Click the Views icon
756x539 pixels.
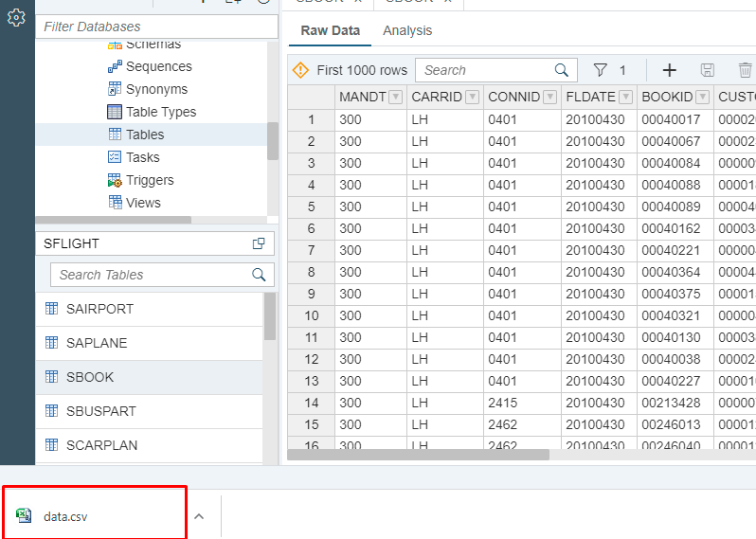115,203
